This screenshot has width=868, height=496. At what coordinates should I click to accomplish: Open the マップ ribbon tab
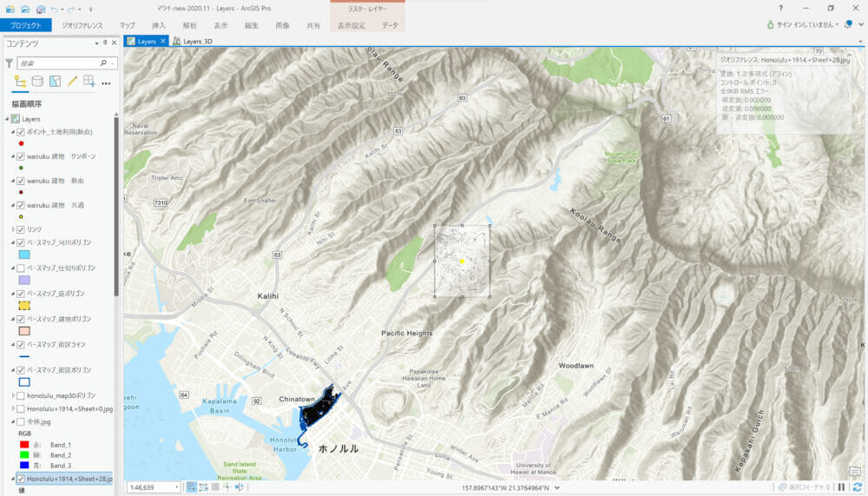(x=128, y=25)
